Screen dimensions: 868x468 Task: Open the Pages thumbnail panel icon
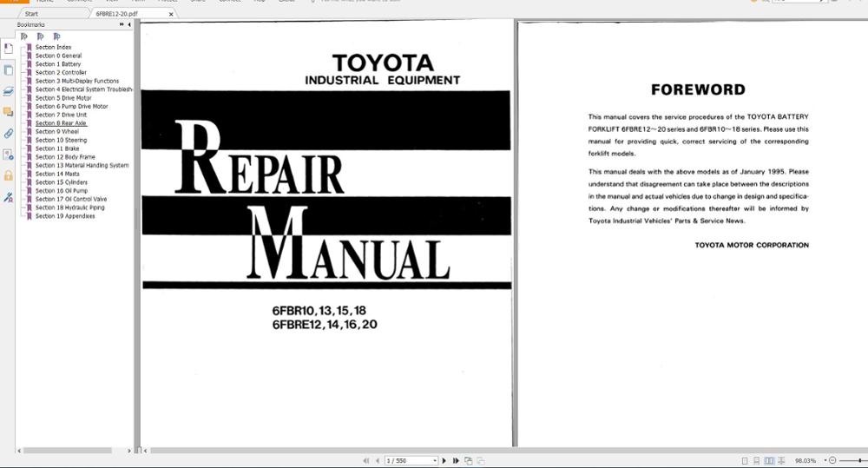9,70
